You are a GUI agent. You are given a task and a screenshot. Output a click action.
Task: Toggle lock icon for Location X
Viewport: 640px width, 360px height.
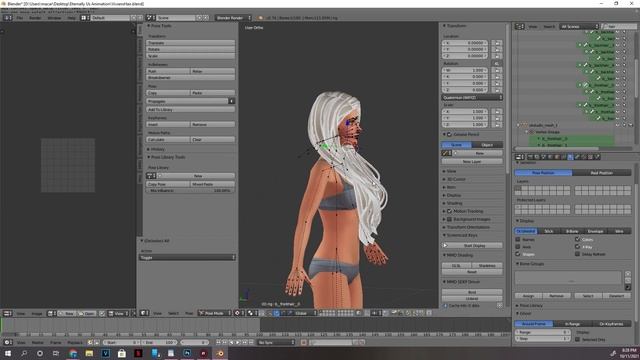tap(497, 43)
